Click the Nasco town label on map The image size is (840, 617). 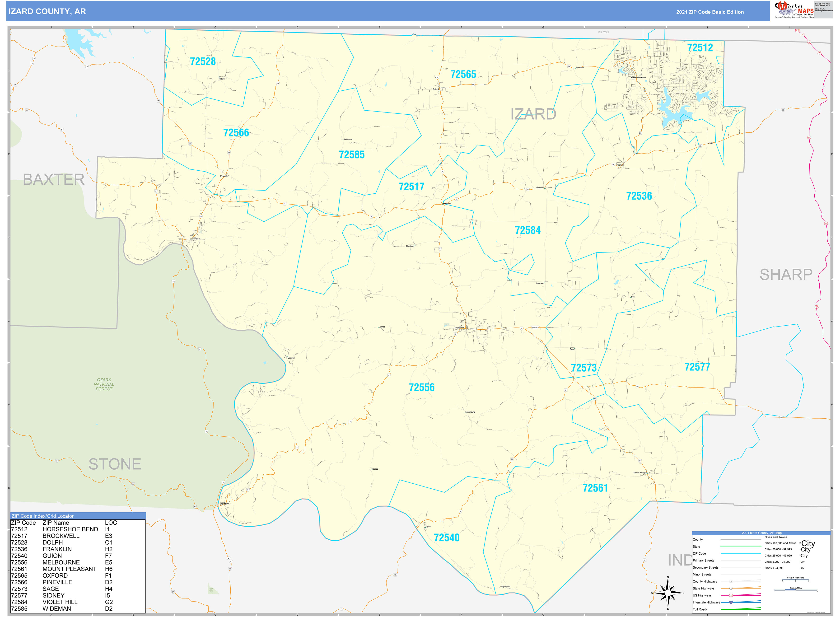[x=375, y=469]
